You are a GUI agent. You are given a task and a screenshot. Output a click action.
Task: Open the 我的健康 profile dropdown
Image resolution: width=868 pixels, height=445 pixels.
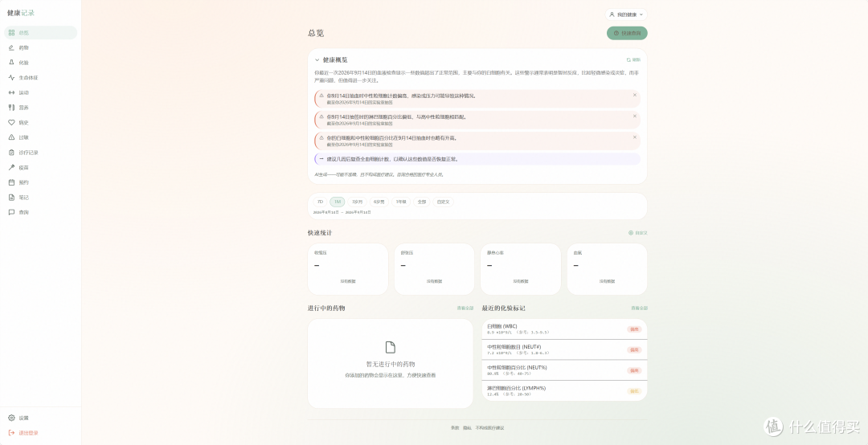(x=625, y=14)
